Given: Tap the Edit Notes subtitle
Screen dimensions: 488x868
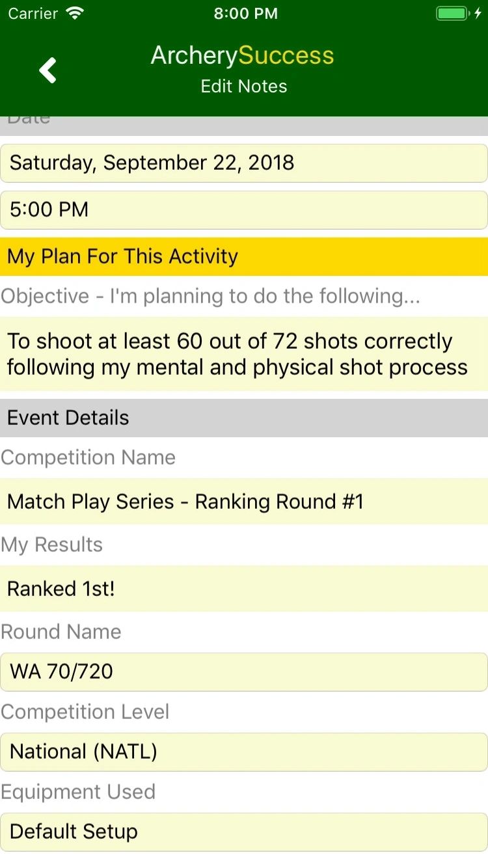Looking at the screenshot, I should [244, 87].
